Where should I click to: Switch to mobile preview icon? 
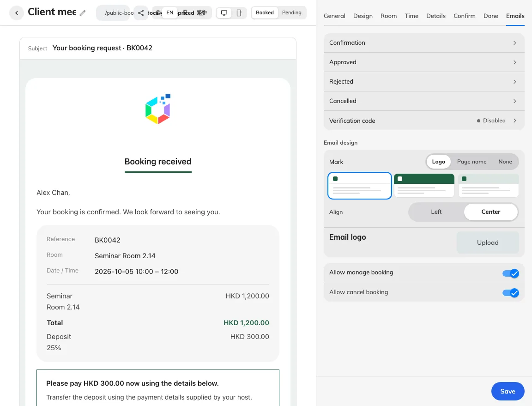[239, 13]
